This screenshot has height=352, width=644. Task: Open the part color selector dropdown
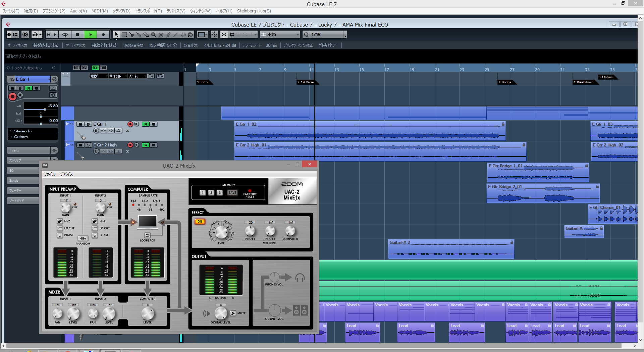coord(202,35)
